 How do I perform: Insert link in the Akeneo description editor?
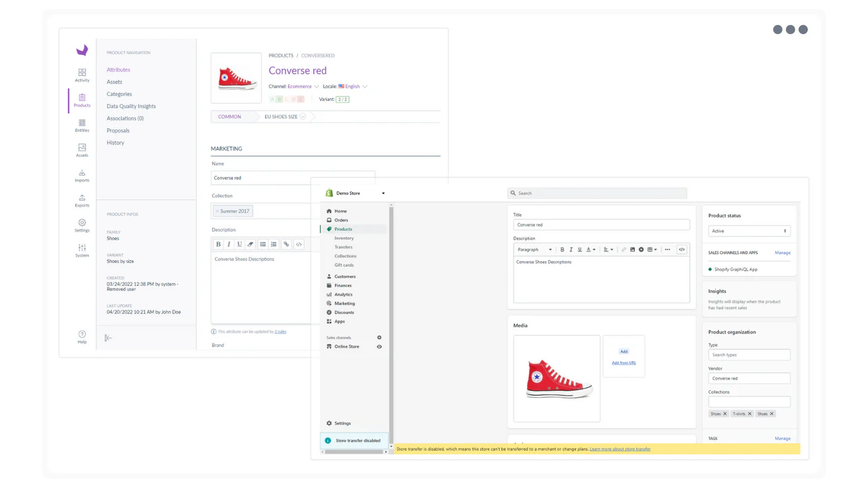click(286, 244)
